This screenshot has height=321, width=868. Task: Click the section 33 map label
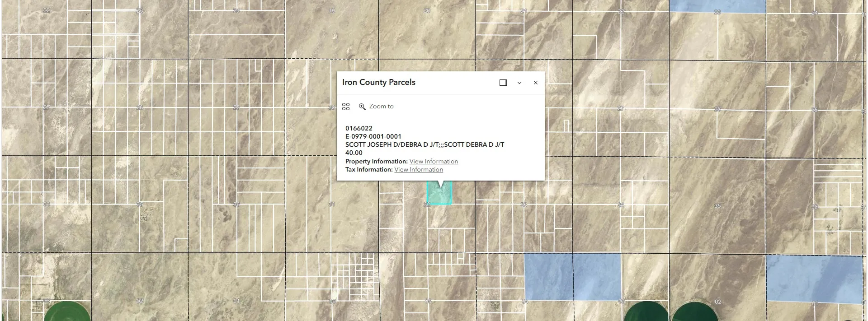pyautogui.click(x=524, y=205)
